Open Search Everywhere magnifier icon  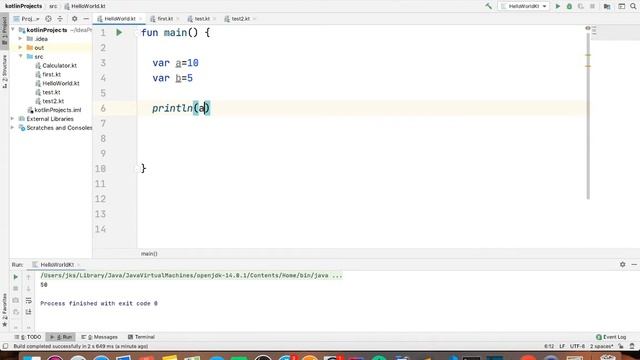633,6
